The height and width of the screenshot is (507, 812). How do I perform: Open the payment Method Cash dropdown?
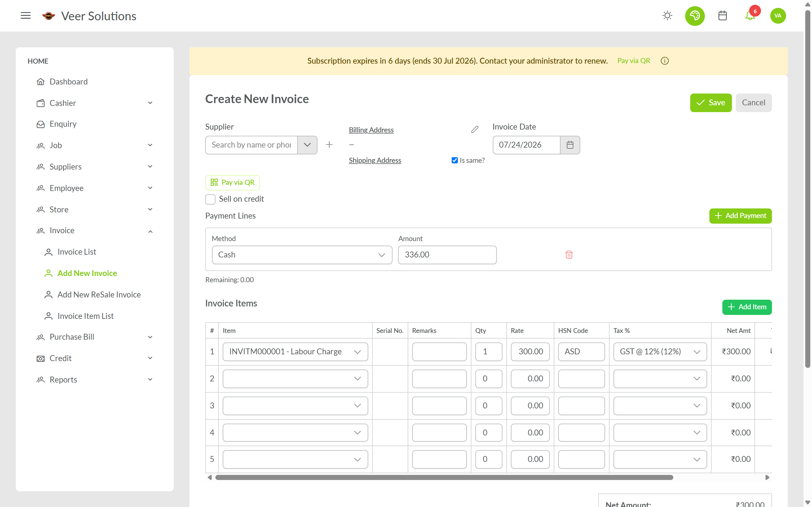tap(302, 255)
